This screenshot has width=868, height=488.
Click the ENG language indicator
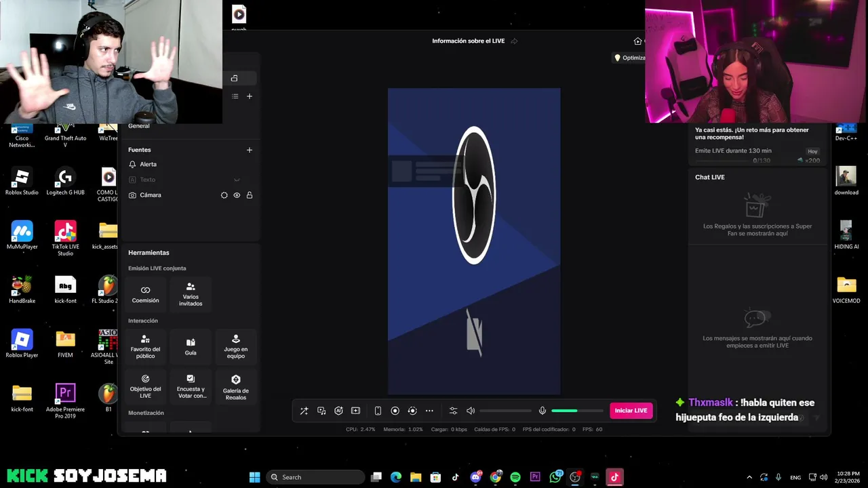click(x=795, y=477)
